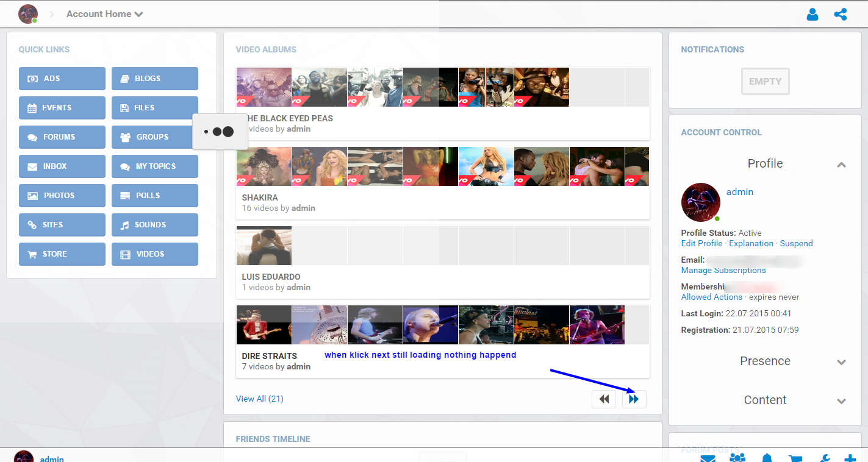Open the shopping cart in the bottom bar
This screenshot has height=462, width=868.
click(795, 458)
